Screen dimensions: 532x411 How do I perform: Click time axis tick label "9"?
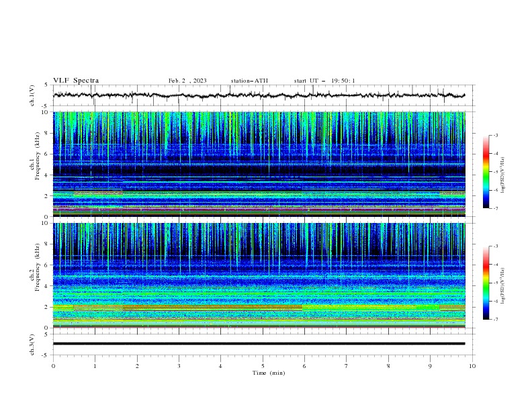pyautogui.click(x=430, y=366)
